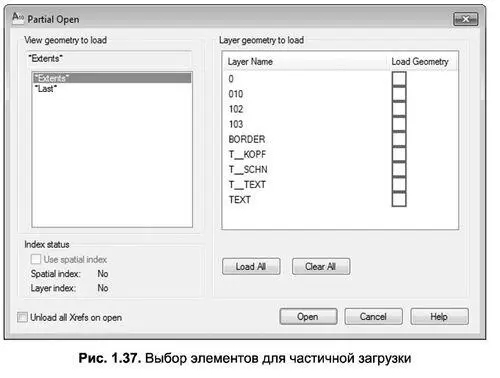This screenshot has width=500, height=378.
Task: Check Load Geometry for T__TEXT layer
Action: click(x=399, y=185)
